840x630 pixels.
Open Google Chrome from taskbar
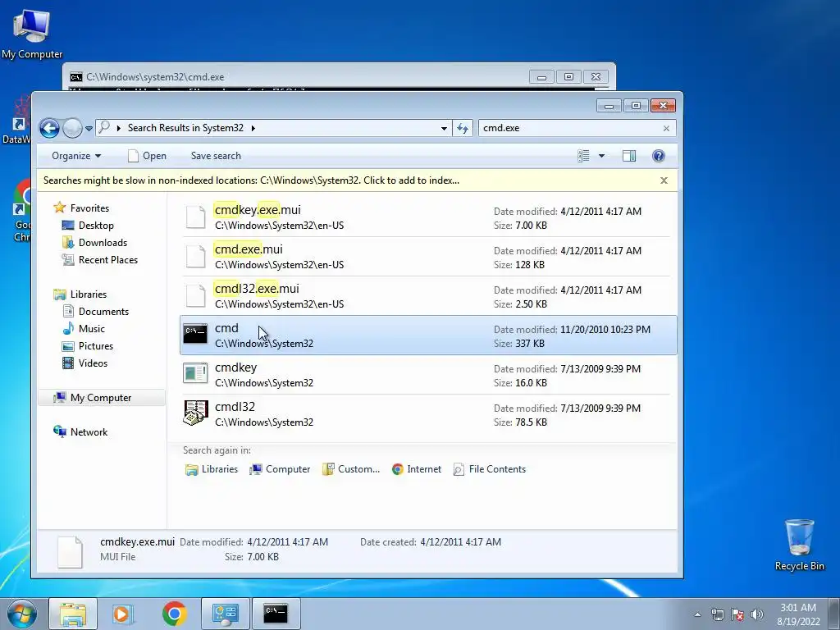(174, 614)
